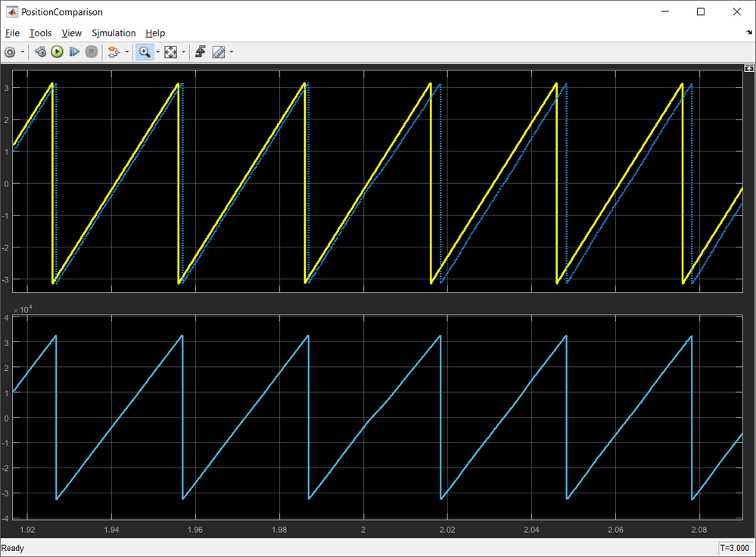Click the 1.96 x-axis tick label
The image size is (756, 557).
click(195, 530)
